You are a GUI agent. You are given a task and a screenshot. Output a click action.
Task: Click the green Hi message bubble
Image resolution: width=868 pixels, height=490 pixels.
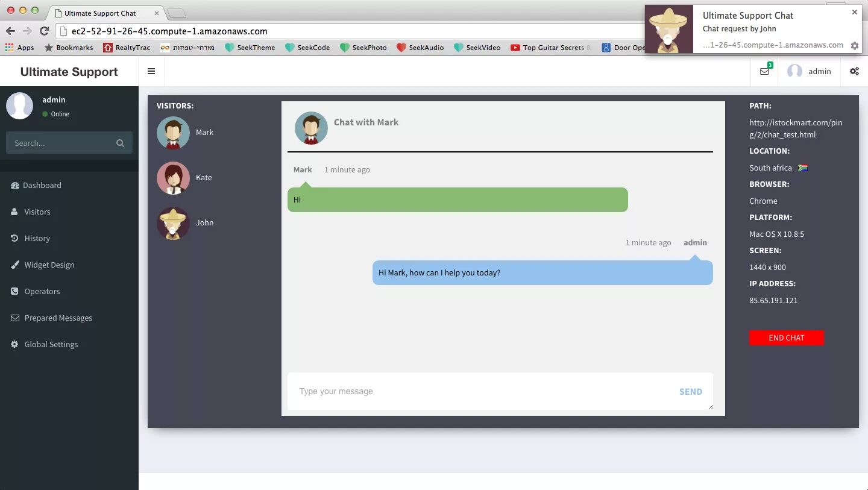coord(458,199)
